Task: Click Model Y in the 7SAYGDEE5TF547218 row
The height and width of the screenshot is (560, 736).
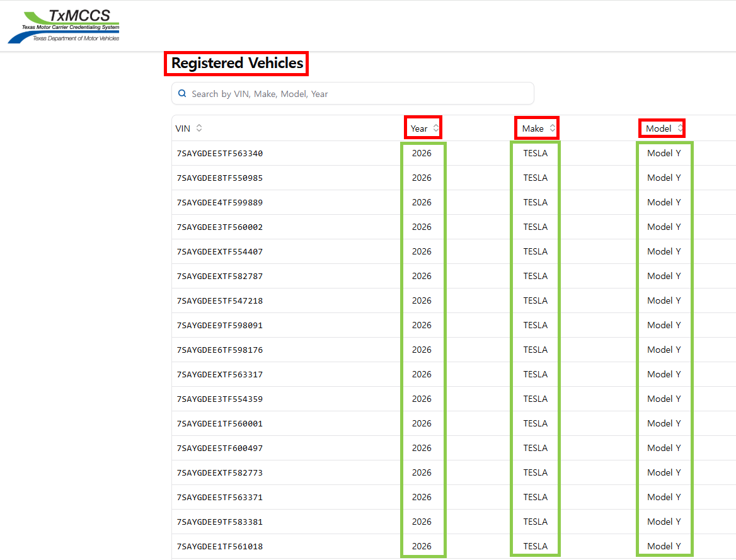Action: click(x=664, y=300)
